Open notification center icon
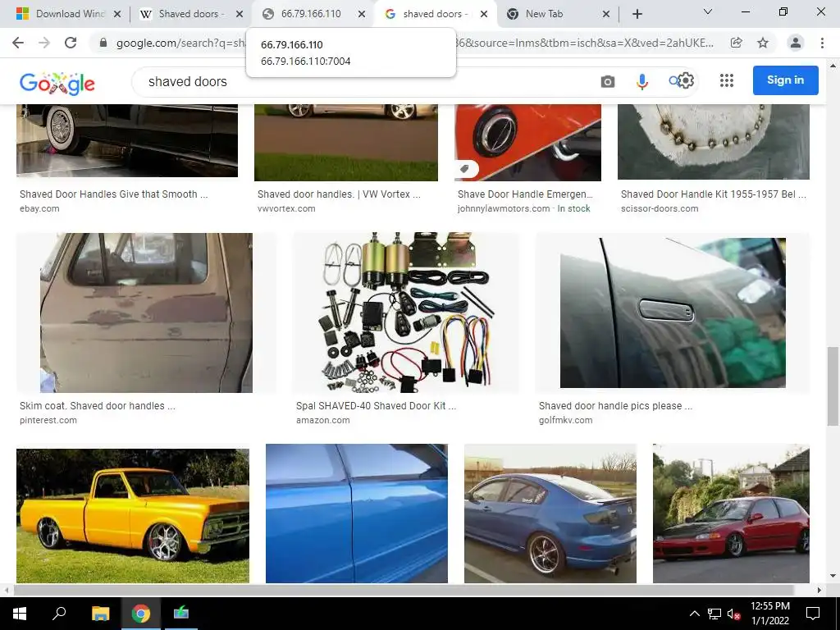The width and height of the screenshot is (840, 630). click(x=813, y=614)
